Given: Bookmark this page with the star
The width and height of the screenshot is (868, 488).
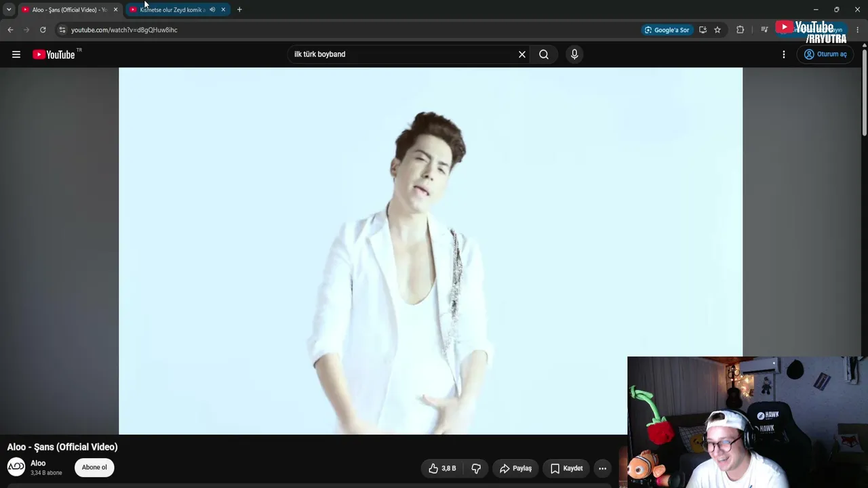Looking at the screenshot, I should click(717, 30).
